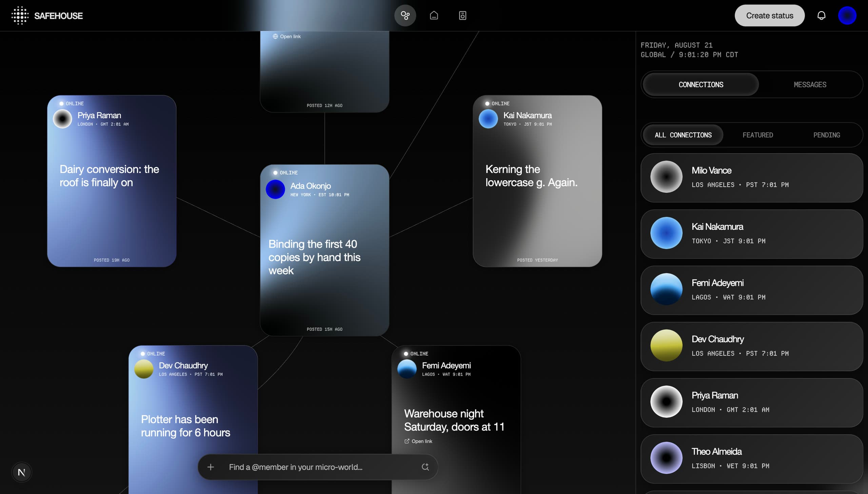Viewport: 868px width, 494px height.
Task: Open link on Femi's Warehouse night card
Action: click(x=418, y=441)
